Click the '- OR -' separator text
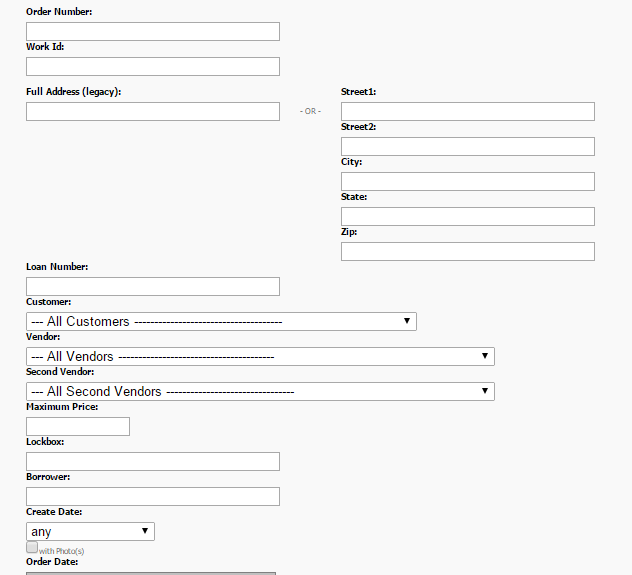This screenshot has height=575, width=632. 310,111
